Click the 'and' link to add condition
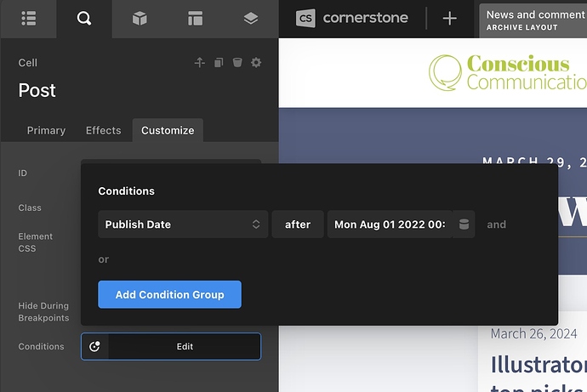587x392 pixels. (496, 224)
